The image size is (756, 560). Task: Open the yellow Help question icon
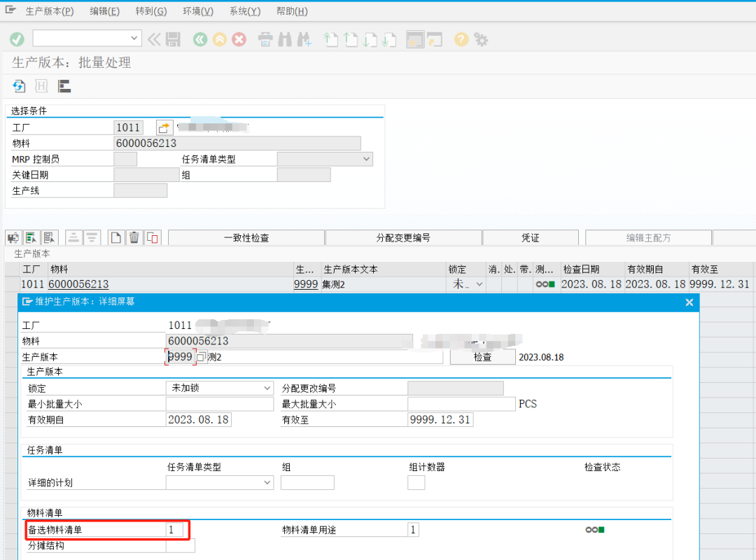[x=461, y=39]
